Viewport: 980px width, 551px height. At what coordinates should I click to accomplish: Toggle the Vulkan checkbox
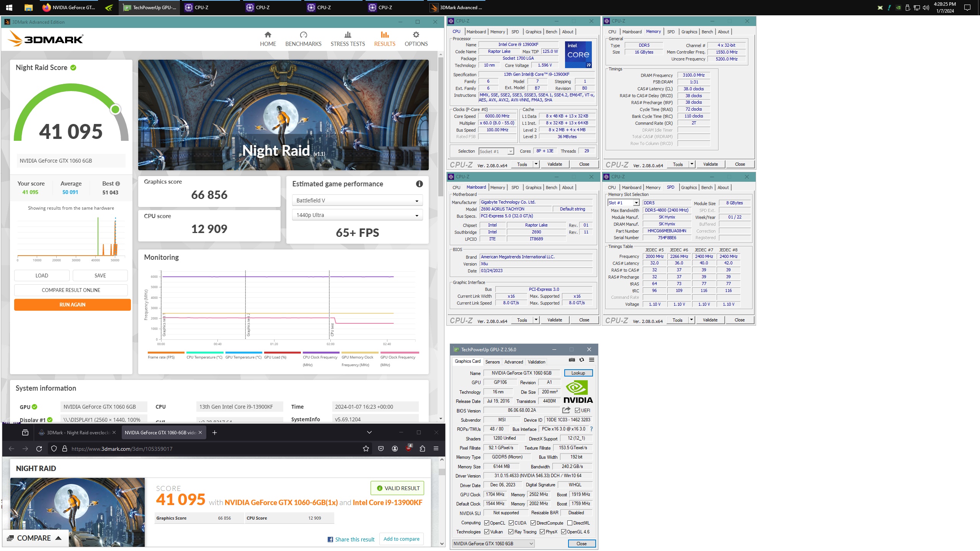487,531
